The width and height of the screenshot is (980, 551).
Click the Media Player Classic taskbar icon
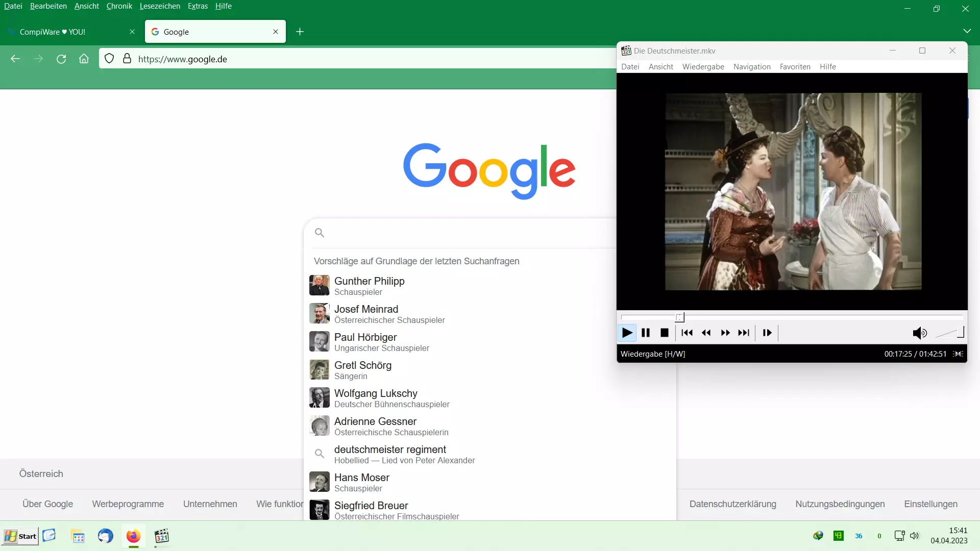point(161,536)
